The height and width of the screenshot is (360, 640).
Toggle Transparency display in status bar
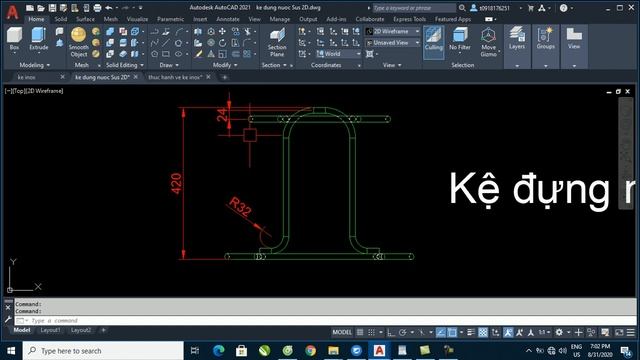(x=483, y=333)
